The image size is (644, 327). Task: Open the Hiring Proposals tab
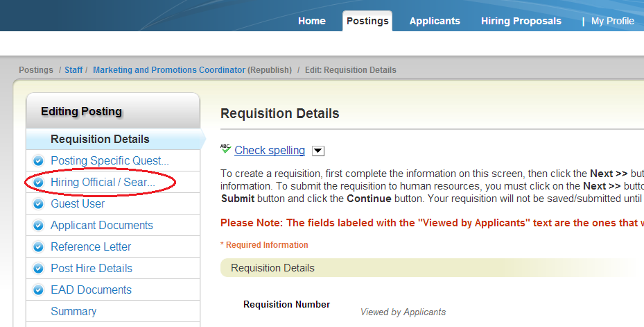[x=521, y=21]
